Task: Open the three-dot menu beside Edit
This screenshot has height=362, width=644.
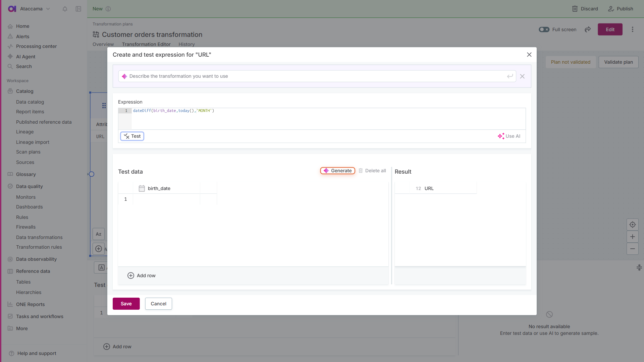Action: coord(633,29)
